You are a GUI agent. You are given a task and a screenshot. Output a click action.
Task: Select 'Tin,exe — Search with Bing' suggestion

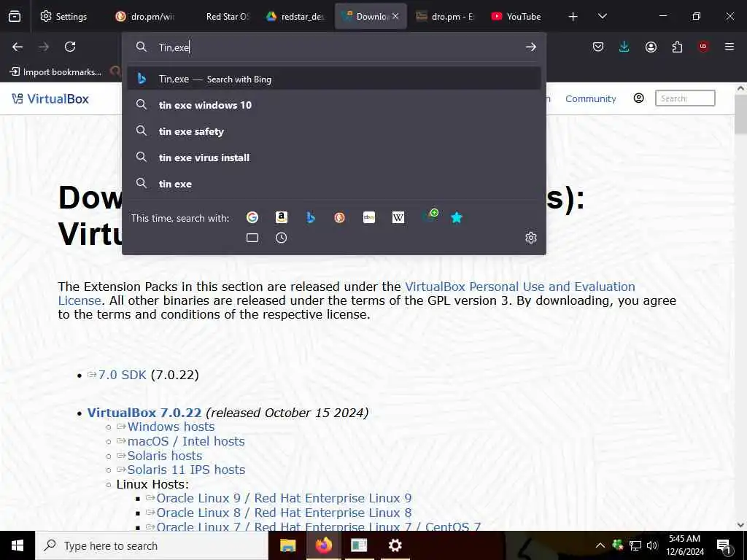[334, 79]
